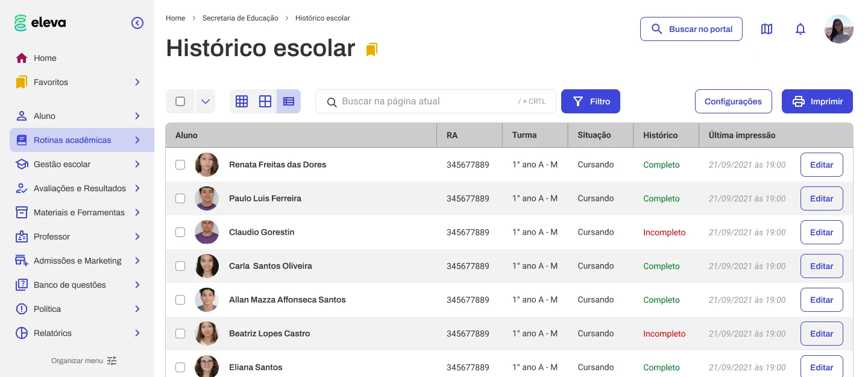This screenshot has height=377, width=868.
Task: Click Incompleto status for Claudio Gorestin
Action: [664, 232]
